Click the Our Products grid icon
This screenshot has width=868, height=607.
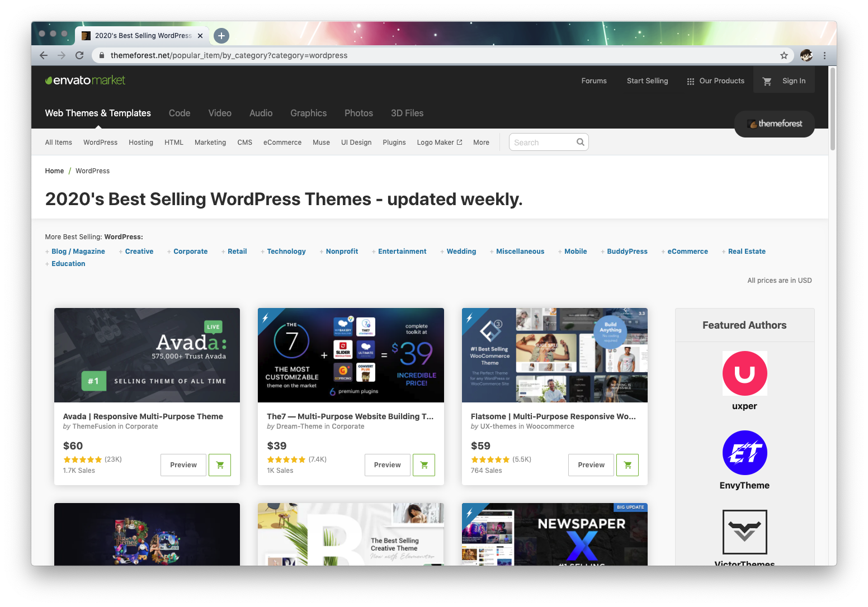tap(691, 81)
